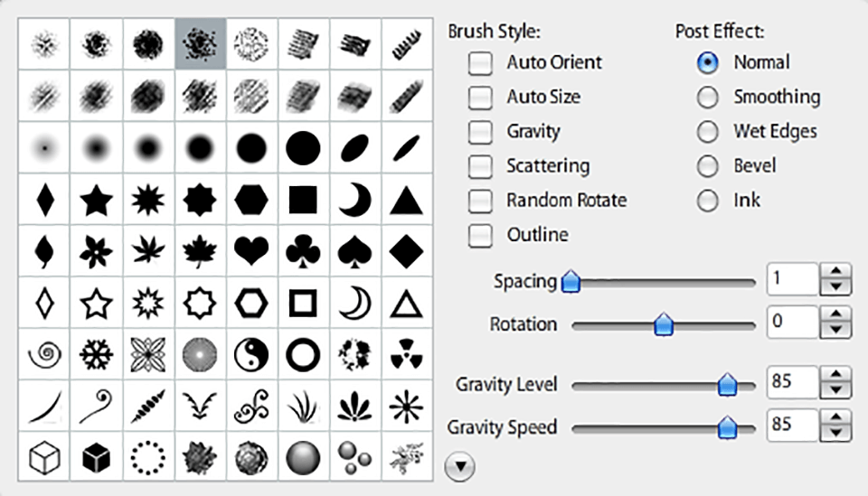868x496 pixels.
Task: Click the Gravity Level value field
Action: (x=793, y=382)
